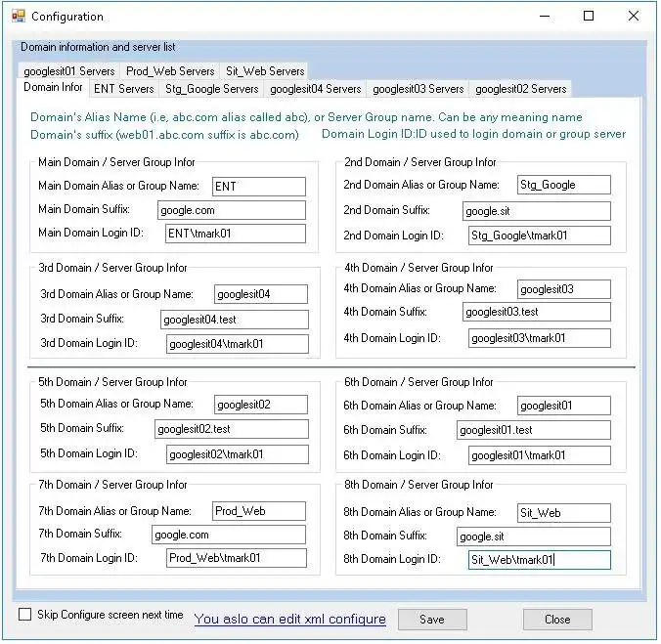
Task: Click the 'Main Domain / Server Group Infor' heading
Action: (x=116, y=162)
